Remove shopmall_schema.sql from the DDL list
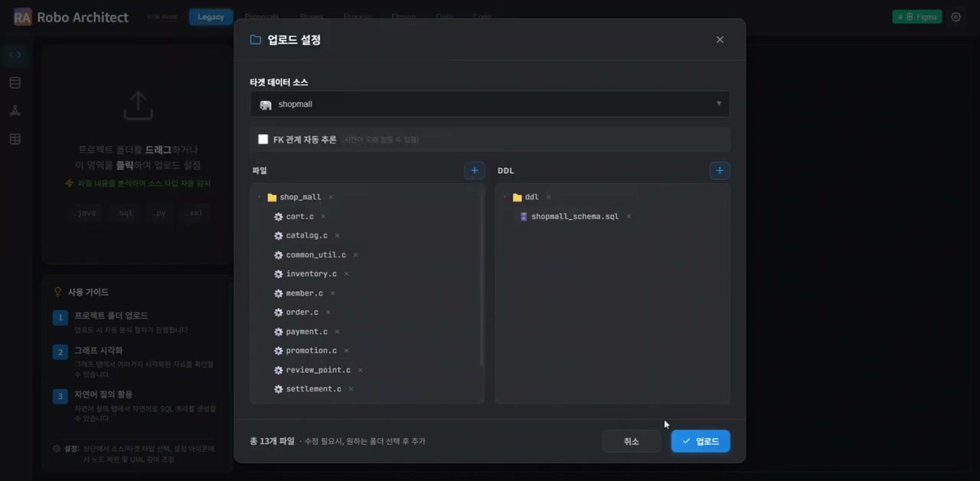The image size is (980, 481). pyautogui.click(x=629, y=217)
